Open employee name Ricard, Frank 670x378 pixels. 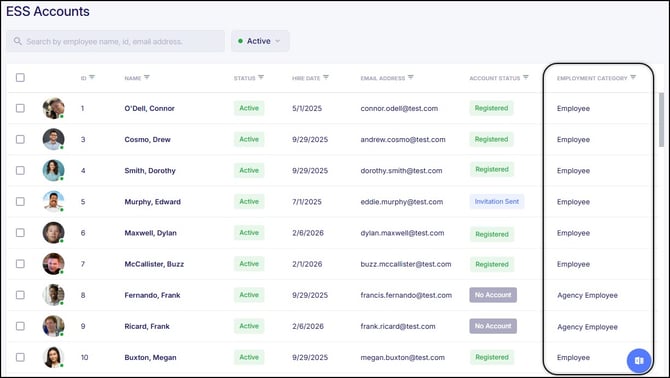pos(147,326)
